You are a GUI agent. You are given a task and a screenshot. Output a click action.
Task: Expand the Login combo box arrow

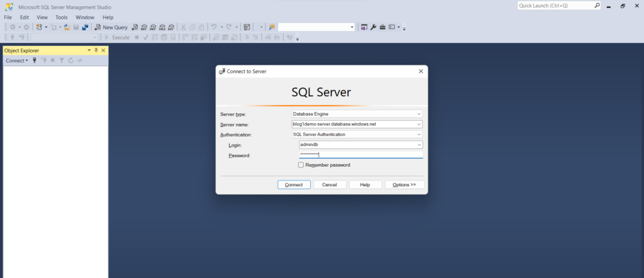419,145
